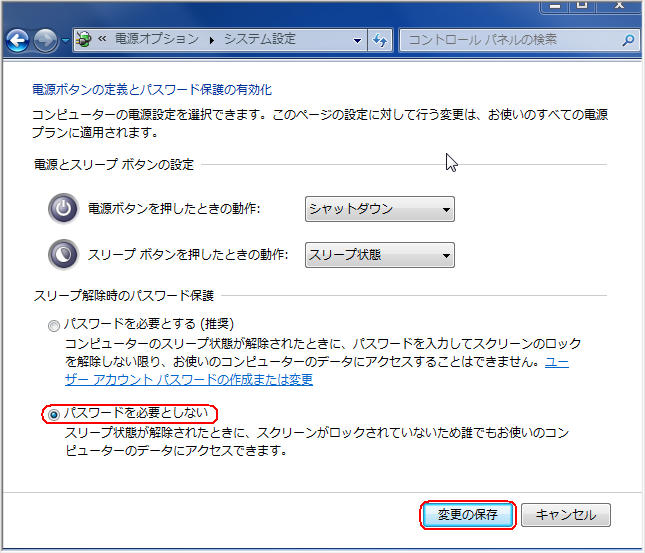The image size is (645, 553).
Task: Open ユーザー アカウント パスワードの作成または変更 link
Action: pos(189,379)
